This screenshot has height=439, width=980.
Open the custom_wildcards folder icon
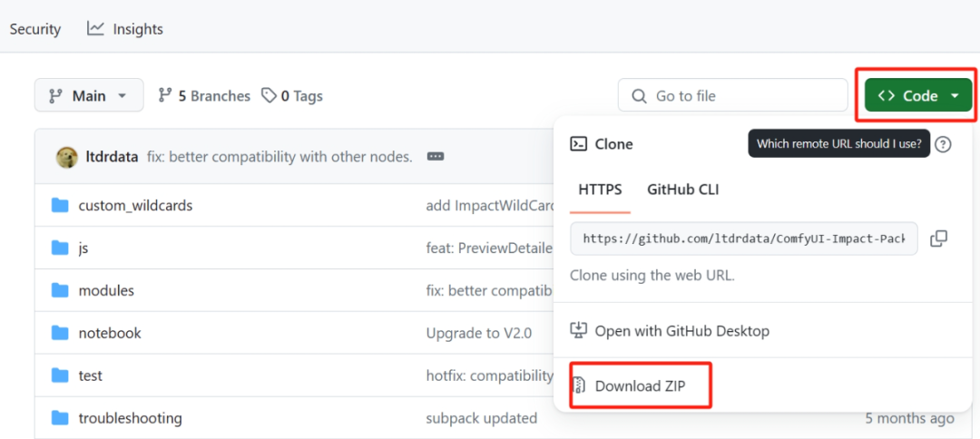point(60,206)
